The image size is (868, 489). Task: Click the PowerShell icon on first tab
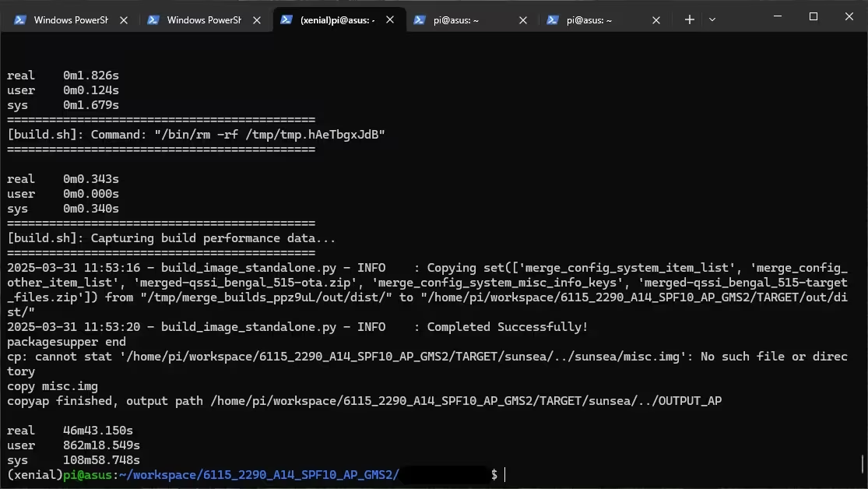[x=20, y=20]
